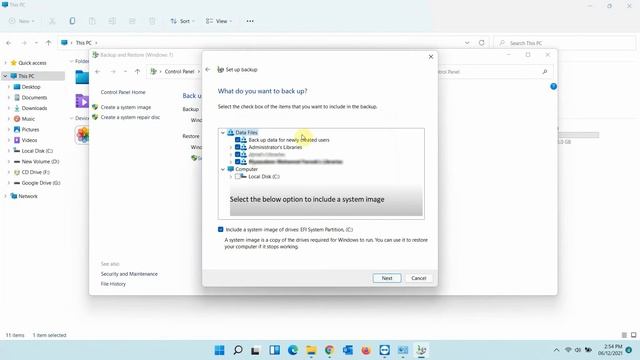Viewport: 640px width, 360px height.
Task: Open Create a system image link
Action: 126,107
